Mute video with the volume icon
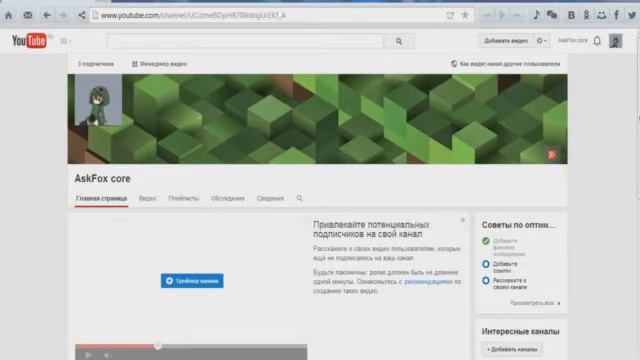 107,356
